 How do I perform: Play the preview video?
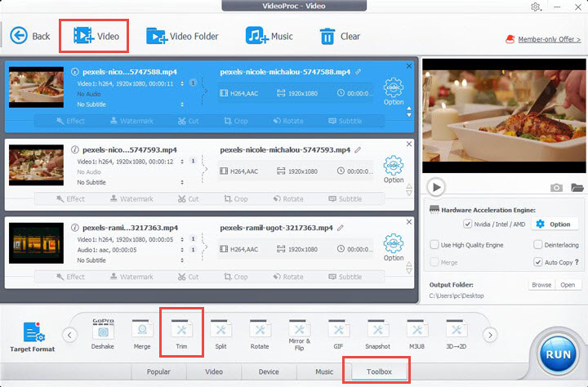coord(436,187)
